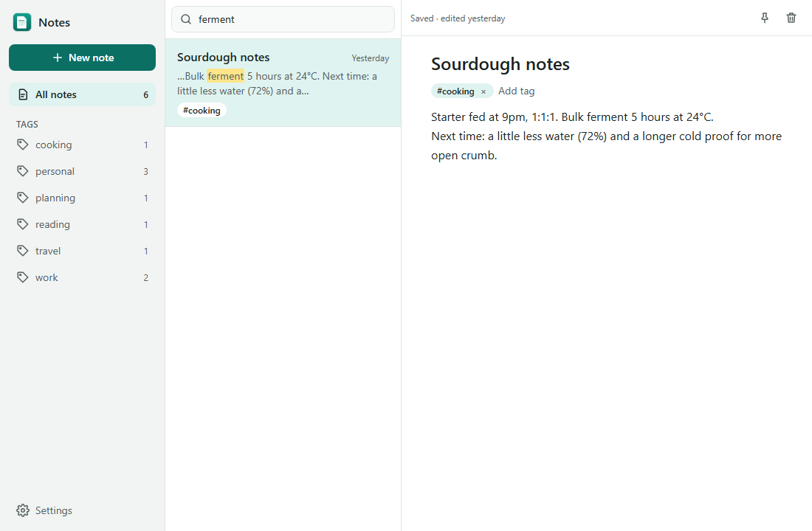Open Sourdough notes search result title
The height and width of the screenshot is (531, 812).
[223, 57]
